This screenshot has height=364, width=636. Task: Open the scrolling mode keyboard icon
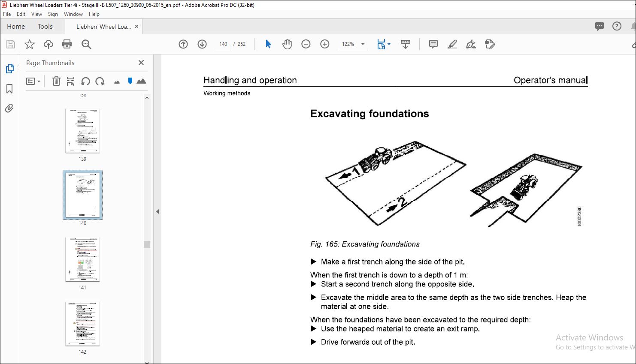[405, 44]
